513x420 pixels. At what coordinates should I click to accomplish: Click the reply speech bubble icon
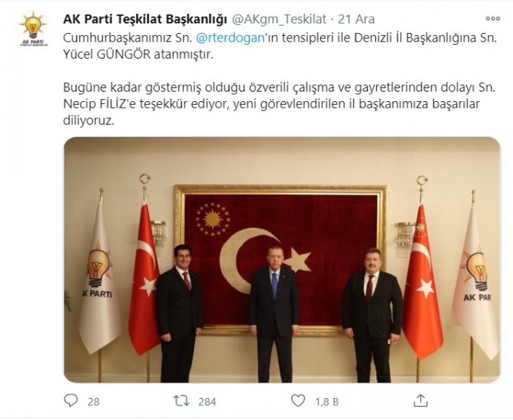point(70,400)
